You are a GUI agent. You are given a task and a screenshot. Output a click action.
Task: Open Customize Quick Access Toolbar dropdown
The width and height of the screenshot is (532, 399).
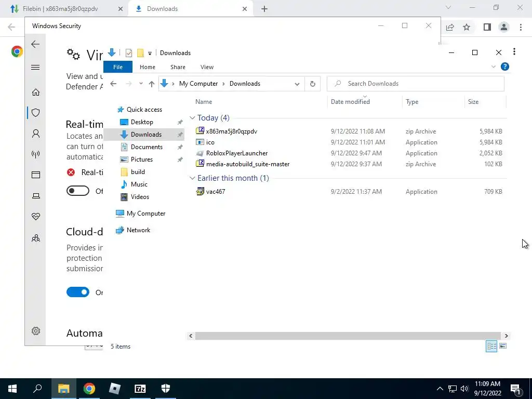[150, 54]
